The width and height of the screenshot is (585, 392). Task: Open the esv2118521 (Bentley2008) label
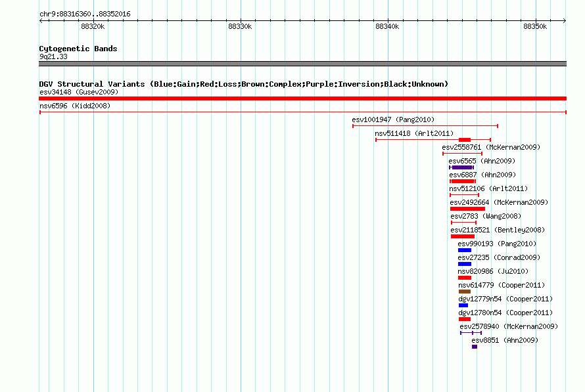coord(498,230)
